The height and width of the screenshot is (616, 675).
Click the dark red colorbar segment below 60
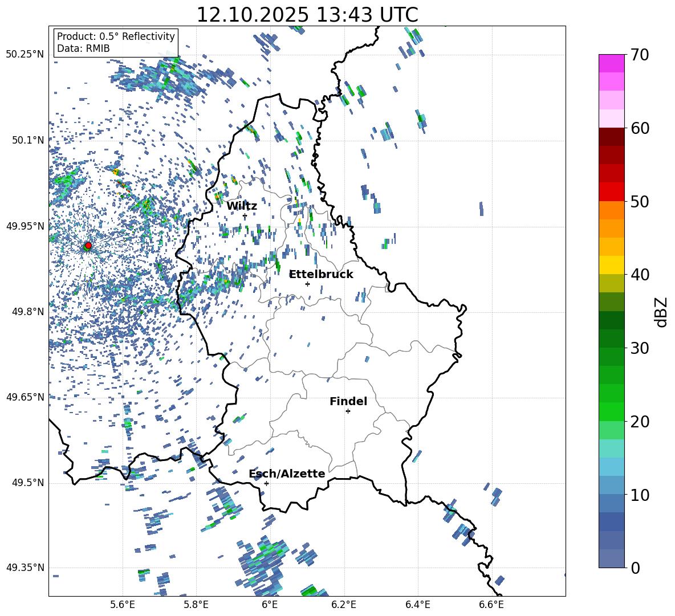(x=611, y=137)
